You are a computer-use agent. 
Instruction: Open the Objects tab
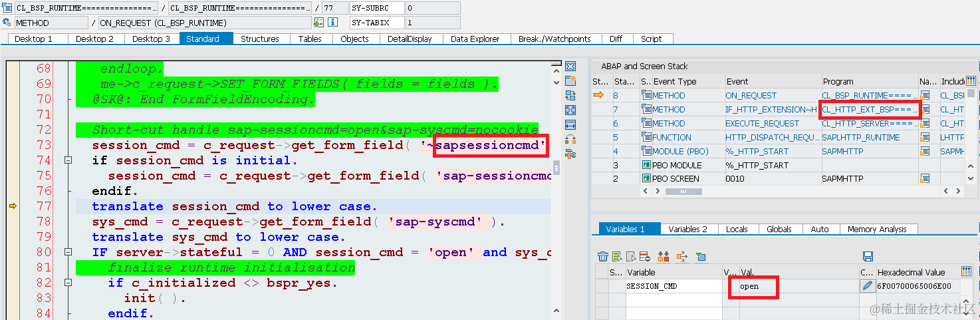[354, 39]
